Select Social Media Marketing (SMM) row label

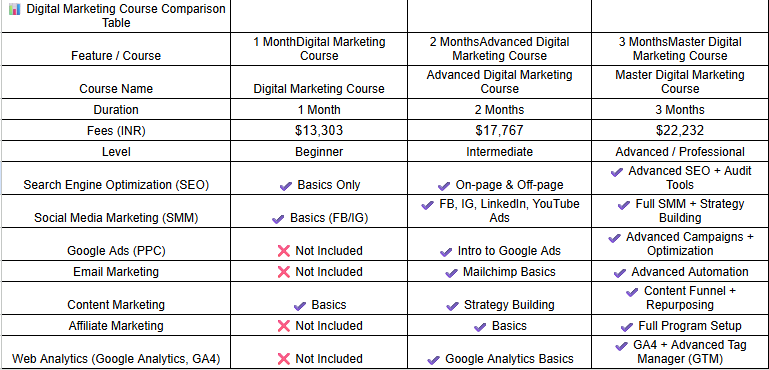(116, 218)
